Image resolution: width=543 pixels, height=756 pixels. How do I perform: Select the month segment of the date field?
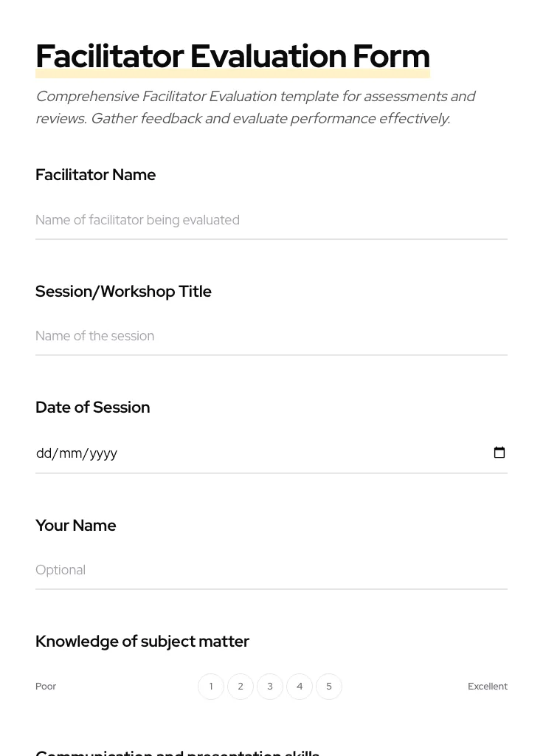point(71,453)
